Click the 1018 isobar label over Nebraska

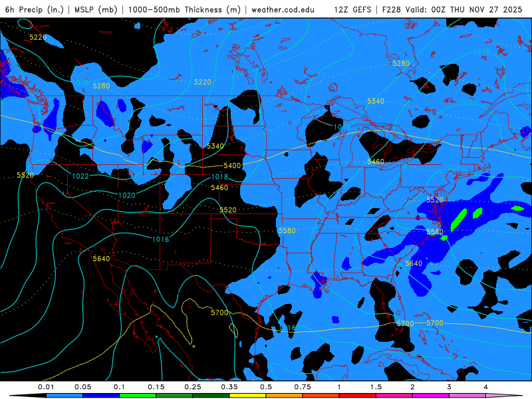tap(219, 177)
